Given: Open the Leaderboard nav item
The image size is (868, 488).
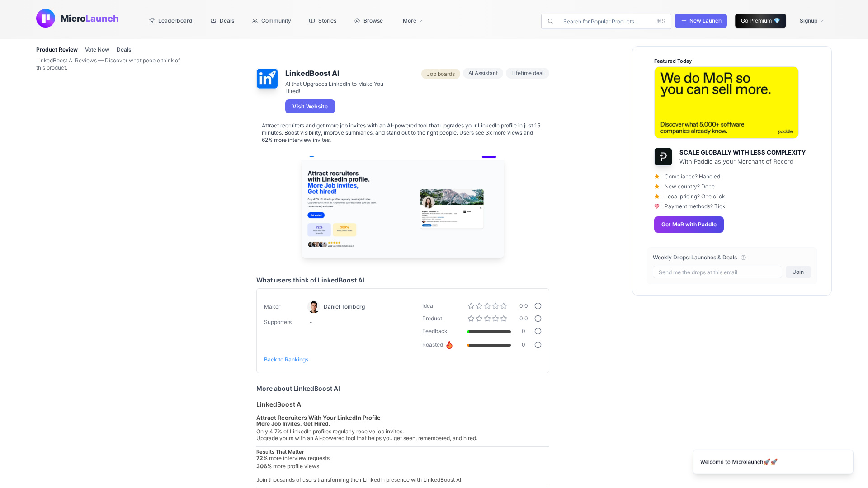Looking at the screenshot, I should [171, 21].
